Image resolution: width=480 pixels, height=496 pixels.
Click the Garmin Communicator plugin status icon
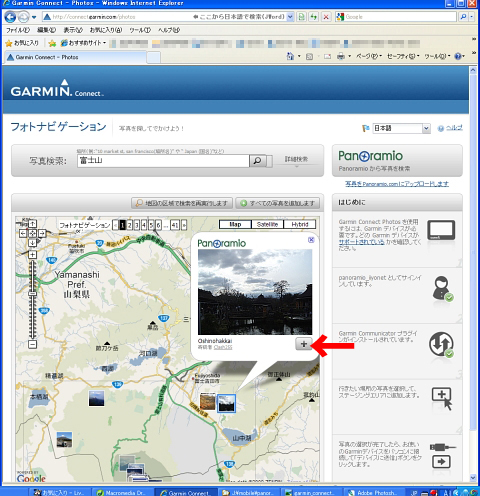pyautogui.click(x=442, y=344)
